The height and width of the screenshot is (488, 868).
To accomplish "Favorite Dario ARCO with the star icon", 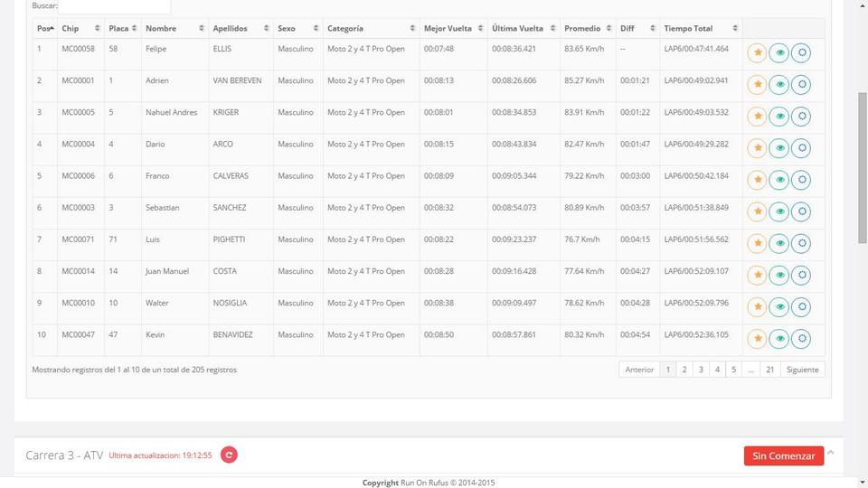I will click(757, 148).
